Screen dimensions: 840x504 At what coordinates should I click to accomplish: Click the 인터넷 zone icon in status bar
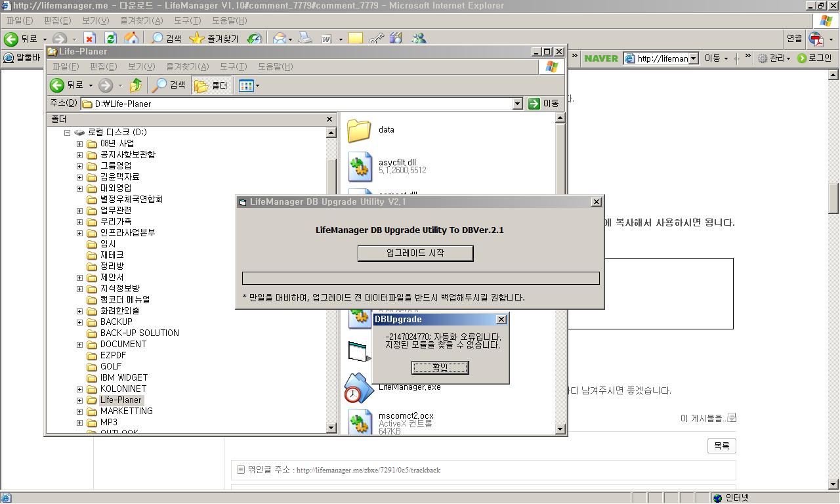coord(717,498)
